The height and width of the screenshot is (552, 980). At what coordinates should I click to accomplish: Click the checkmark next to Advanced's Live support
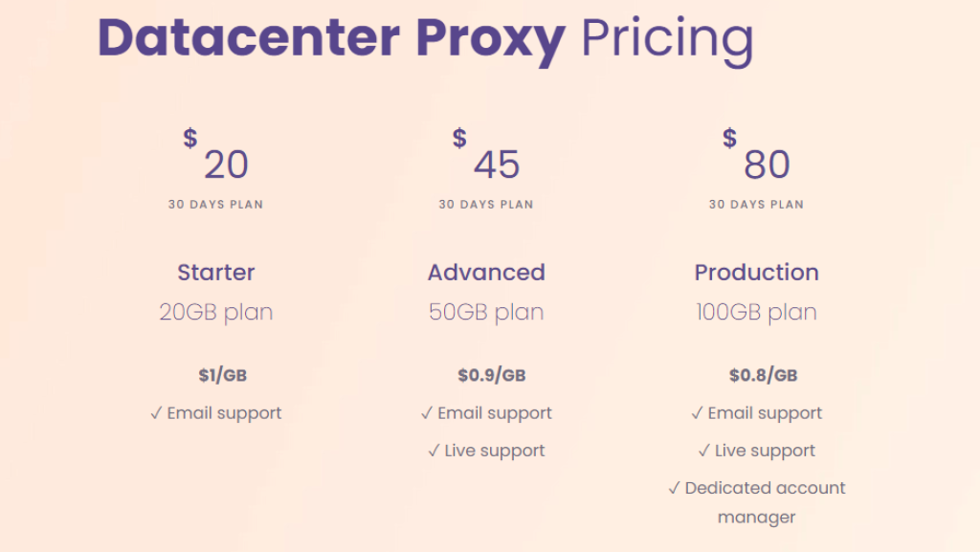pyautogui.click(x=434, y=451)
